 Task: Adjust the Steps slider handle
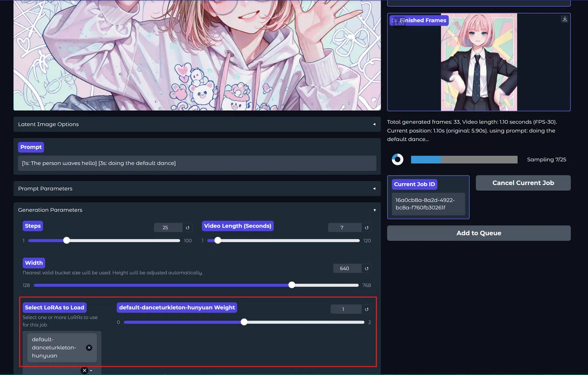click(x=67, y=240)
